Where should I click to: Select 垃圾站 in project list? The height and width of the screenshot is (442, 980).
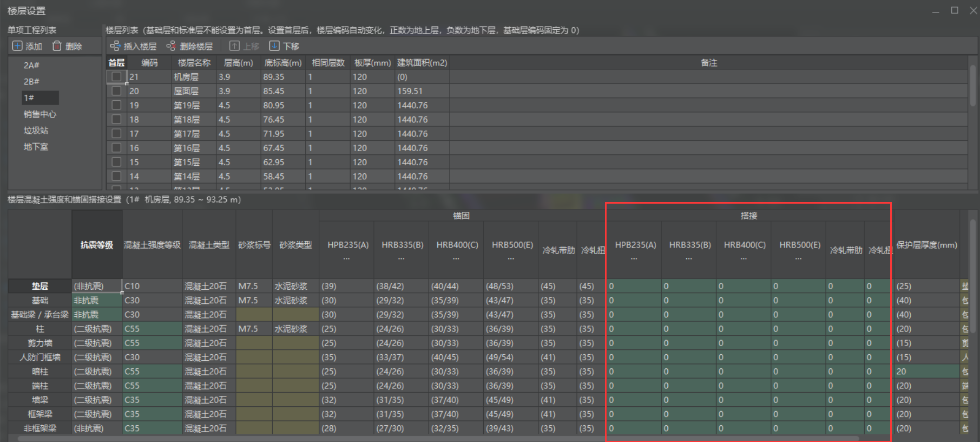[x=36, y=130]
